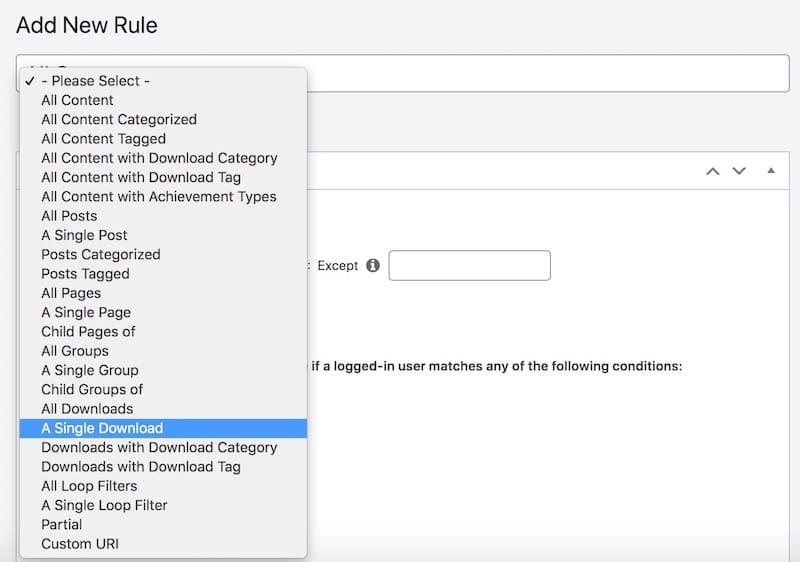This screenshot has width=800, height=562.
Task: Select the 'All Pages' option
Action: coord(71,293)
